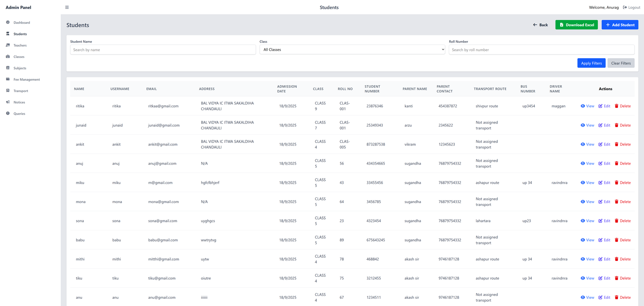Click the Notices megaphone icon

pos(8,102)
